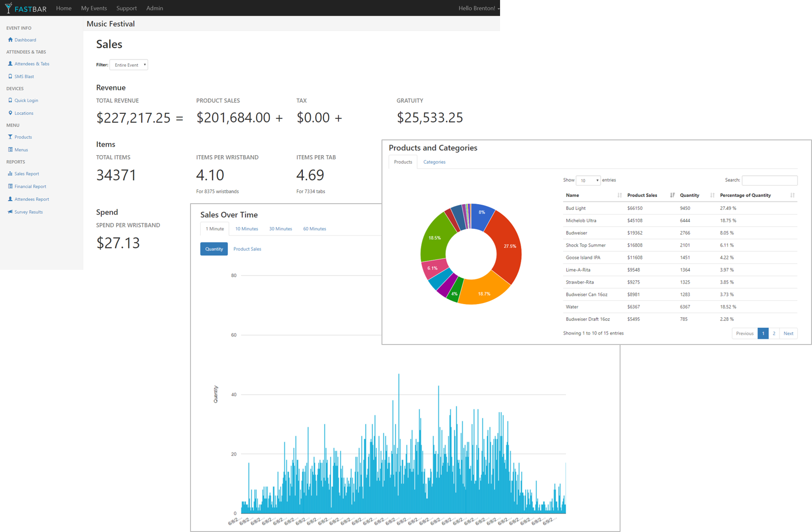This screenshot has width=812, height=532.
Task: Click the Attendees & Tabs person icon
Action: (10, 63)
